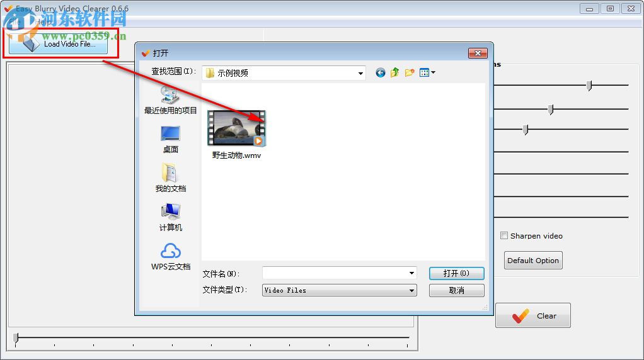The image size is (644, 360).
Task: Open the Help menu
Action: (43, 22)
